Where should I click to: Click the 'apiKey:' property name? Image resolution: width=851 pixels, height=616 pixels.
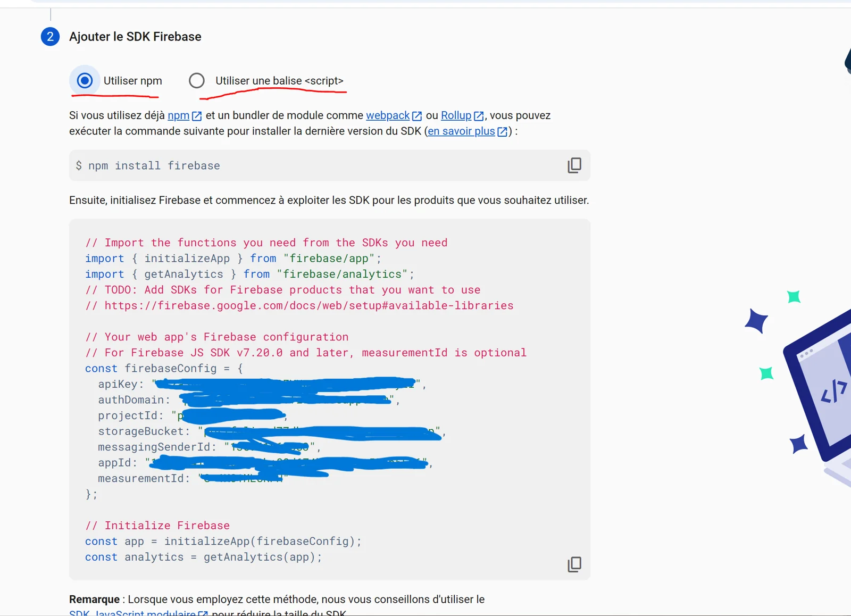[x=121, y=384]
